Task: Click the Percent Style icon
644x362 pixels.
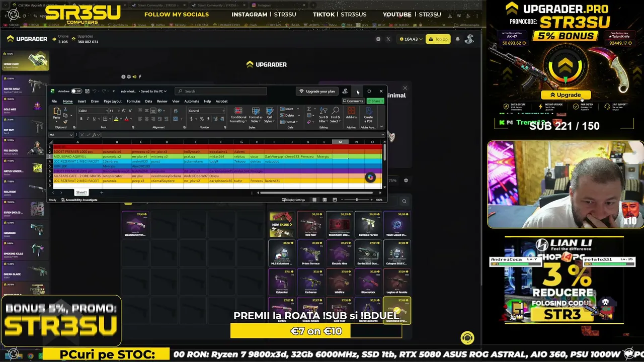Action: 202,119
